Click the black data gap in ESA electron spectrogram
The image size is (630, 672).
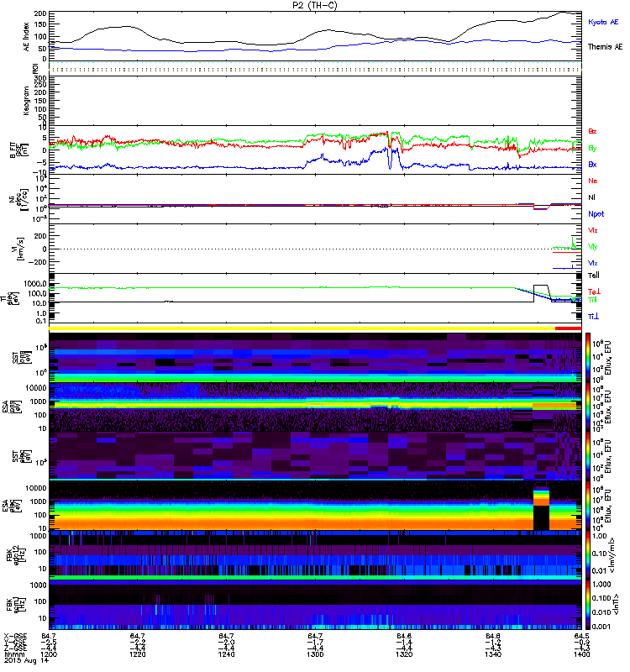541,517
